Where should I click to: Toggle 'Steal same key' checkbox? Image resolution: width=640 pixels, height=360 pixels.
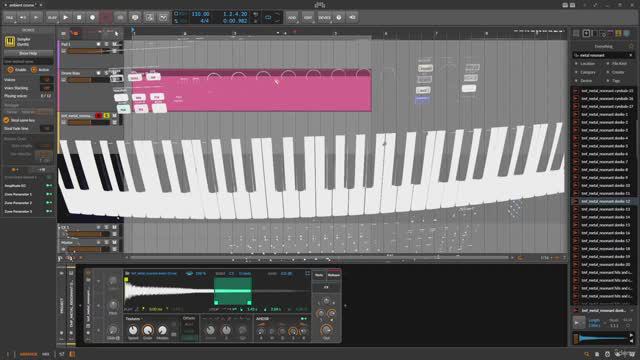click(6, 120)
